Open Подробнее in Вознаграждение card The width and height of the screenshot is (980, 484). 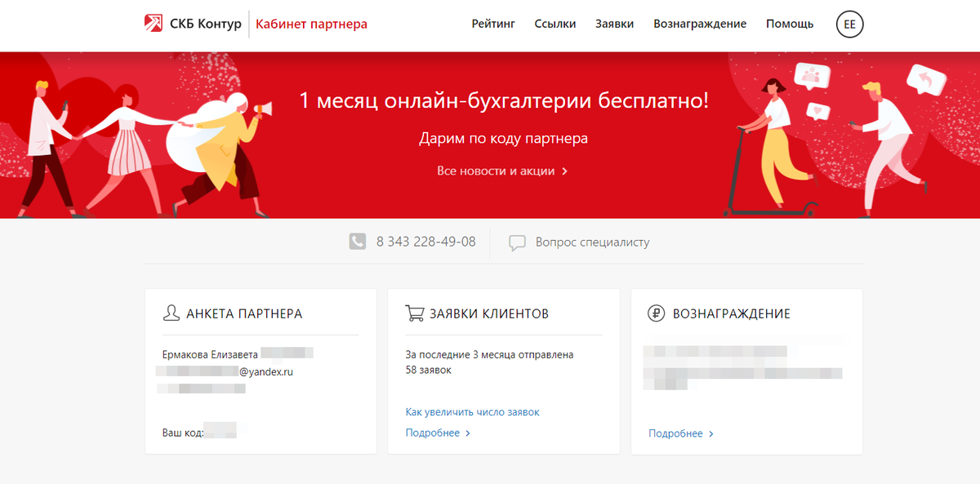pos(675,433)
